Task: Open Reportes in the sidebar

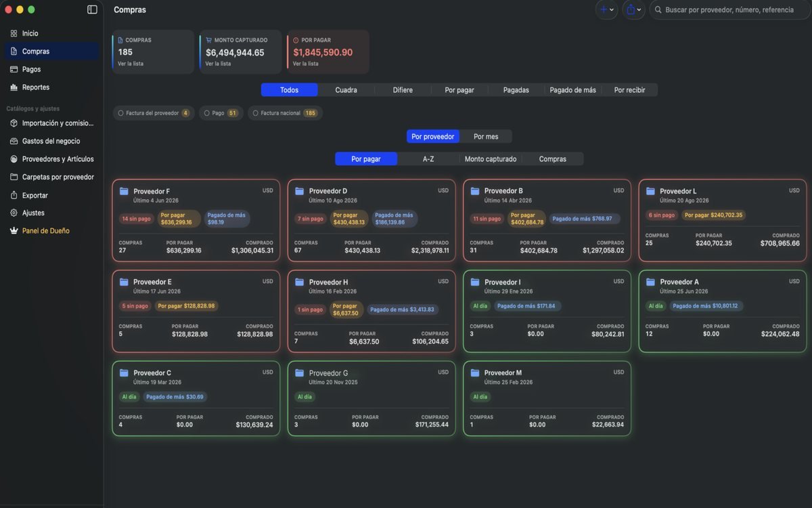Action: [x=51, y=87]
